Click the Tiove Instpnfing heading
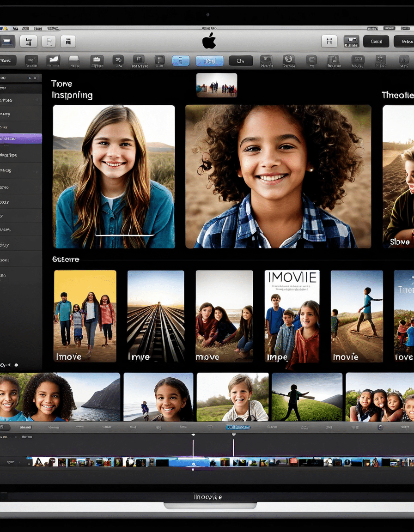414x532 pixels. click(72, 90)
